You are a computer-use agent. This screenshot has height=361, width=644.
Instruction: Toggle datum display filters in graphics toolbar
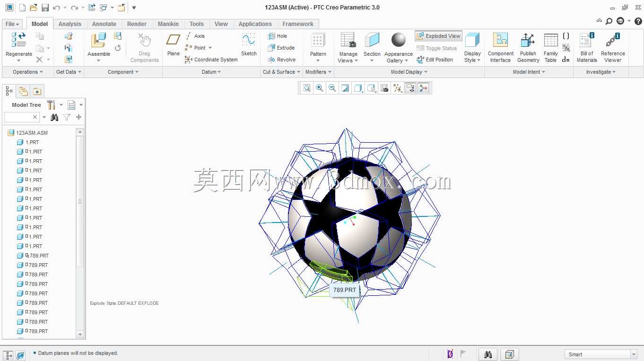pos(398,88)
